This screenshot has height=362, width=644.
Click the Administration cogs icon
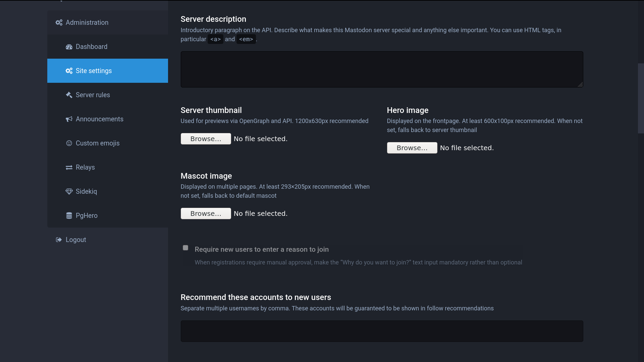59,22
